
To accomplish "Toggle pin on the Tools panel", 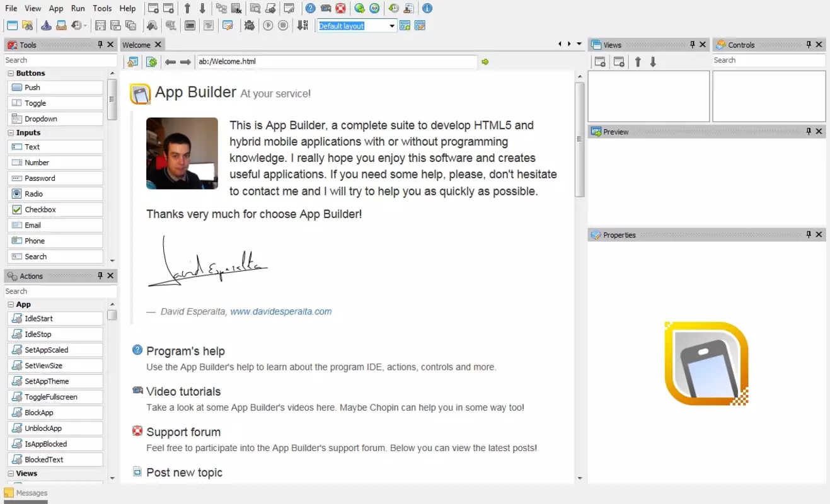I will pos(100,45).
